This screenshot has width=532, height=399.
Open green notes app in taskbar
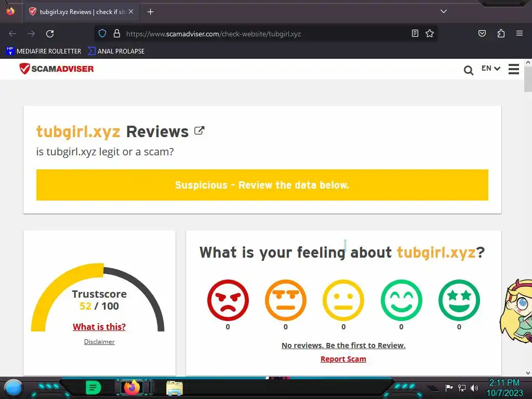coord(94,388)
